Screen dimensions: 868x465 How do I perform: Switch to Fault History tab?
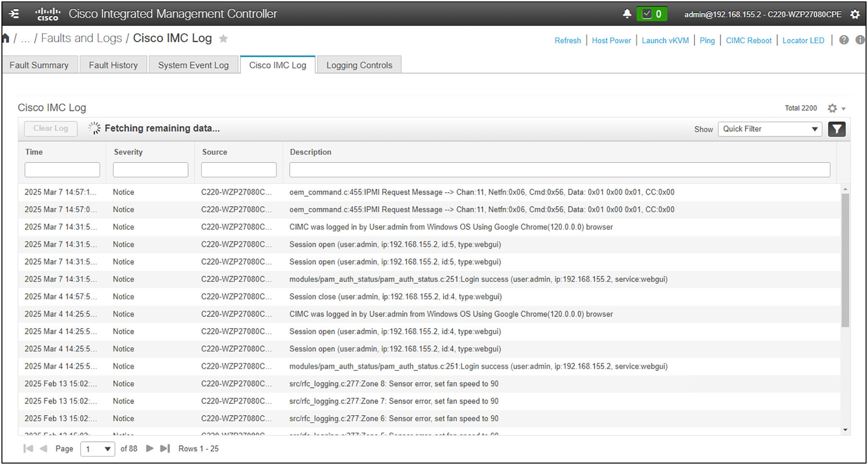pyautogui.click(x=113, y=65)
